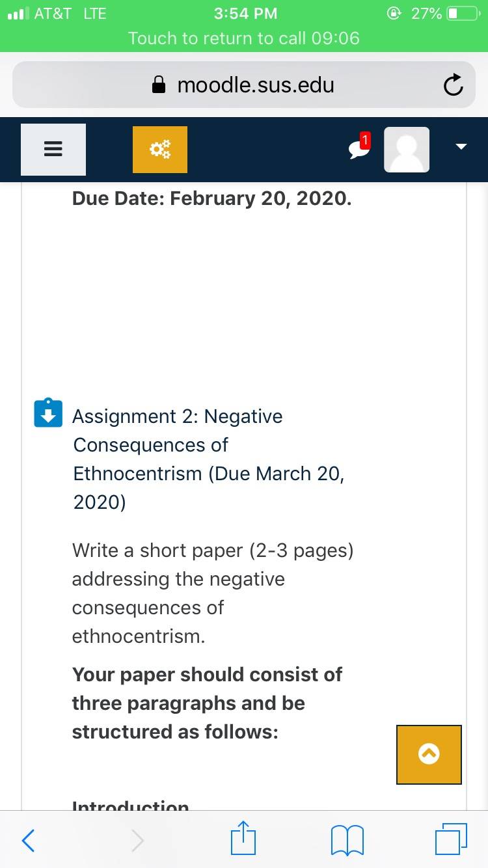Tap the Due Date February 20, 2020 text
This screenshot has width=488, height=868.
(212, 198)
